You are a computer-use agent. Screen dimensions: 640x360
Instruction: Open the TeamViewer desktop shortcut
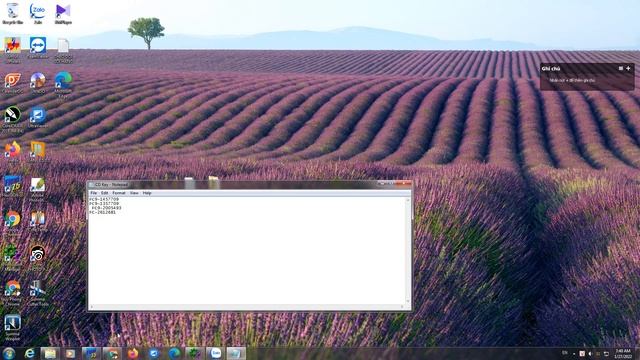point(38,48)
